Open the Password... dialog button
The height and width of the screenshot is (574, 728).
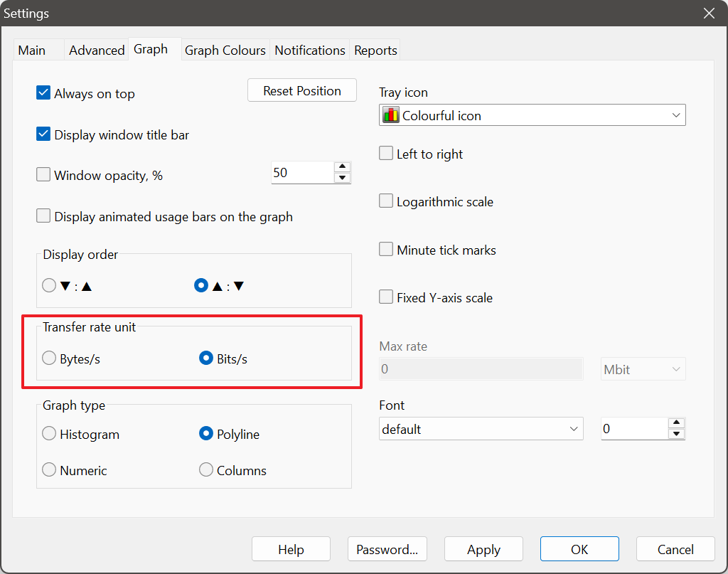[x=387, y=549]
